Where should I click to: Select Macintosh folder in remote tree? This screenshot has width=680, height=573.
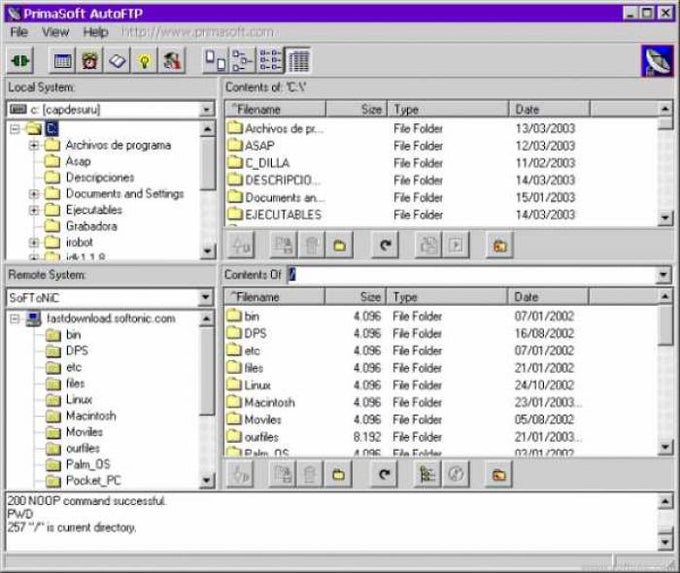91,416
